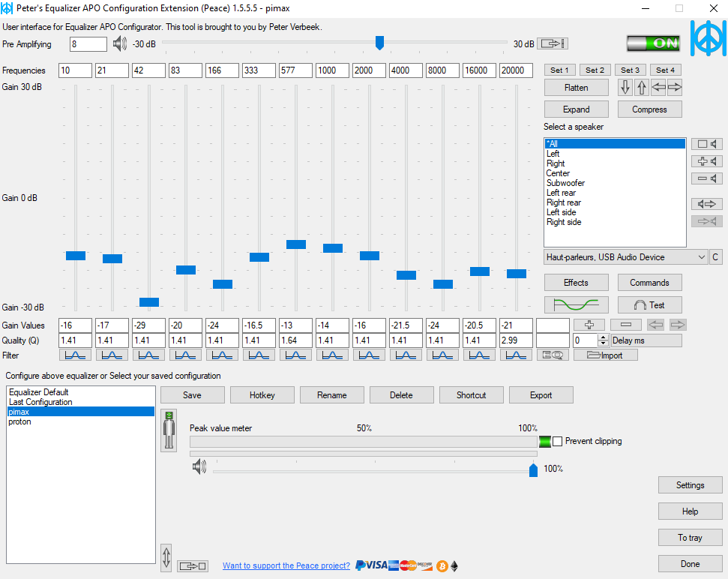Viewport: 728px width, 579px height.
Task: Select Last Configuration in the list
Action: pos(81,402)
